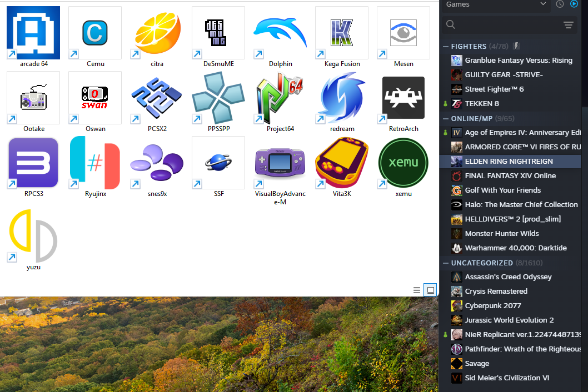Launch the snes9x icon

point(157,163)
